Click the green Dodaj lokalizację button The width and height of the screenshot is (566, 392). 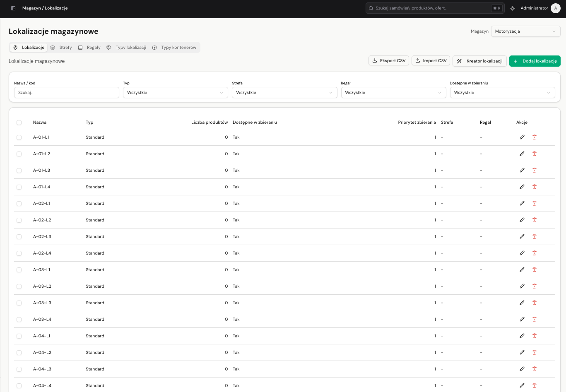535,61
